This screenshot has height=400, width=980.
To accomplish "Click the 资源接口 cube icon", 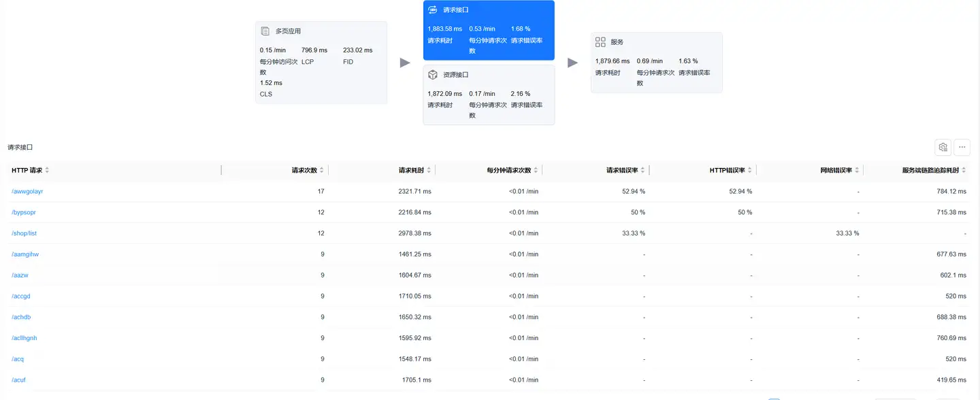I will (x=433, y=75).
